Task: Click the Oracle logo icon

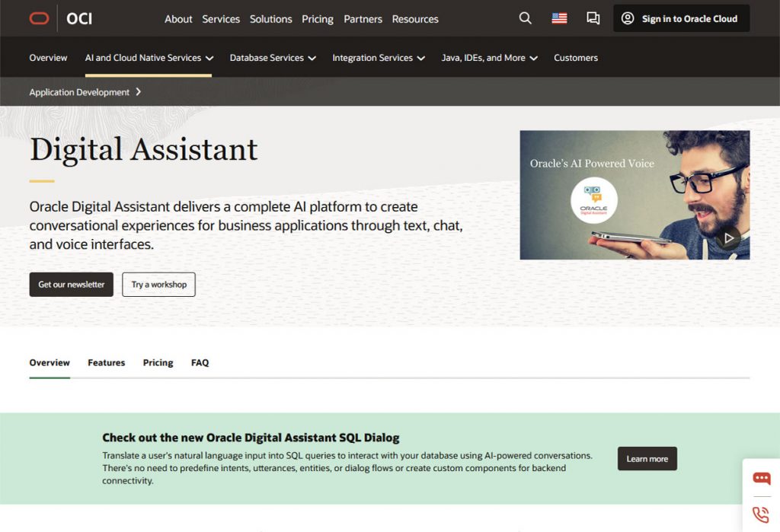Action: coord(39,18)
